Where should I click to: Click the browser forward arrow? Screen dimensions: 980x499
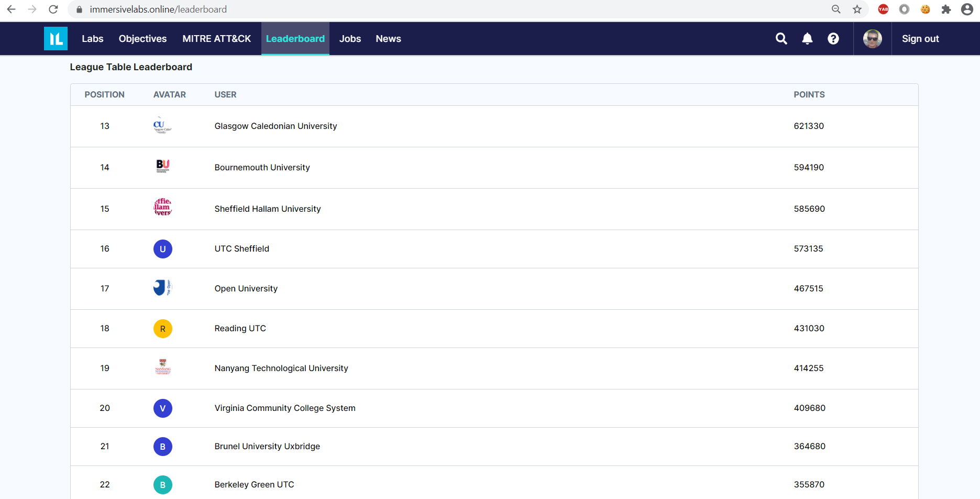32,9
